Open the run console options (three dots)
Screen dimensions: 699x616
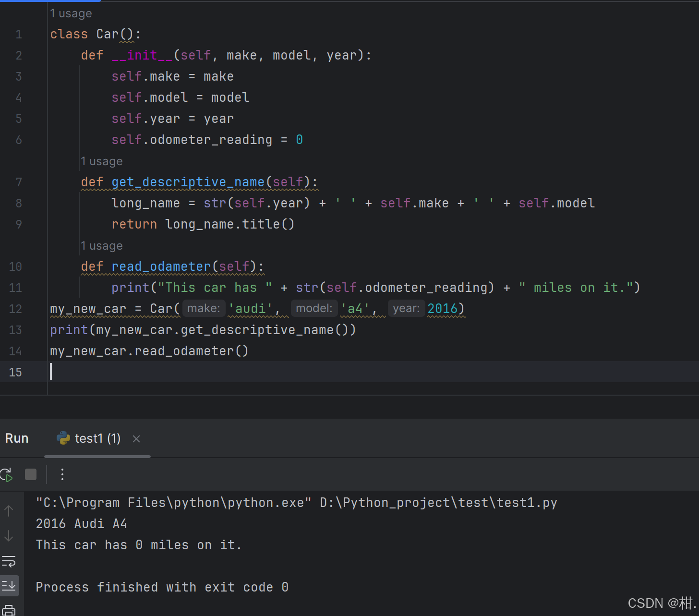click(x=62, y=474)
